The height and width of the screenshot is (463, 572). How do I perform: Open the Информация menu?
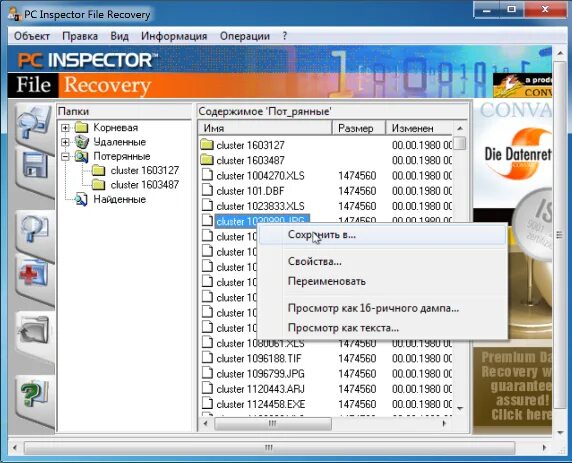(x=174, y=36)
